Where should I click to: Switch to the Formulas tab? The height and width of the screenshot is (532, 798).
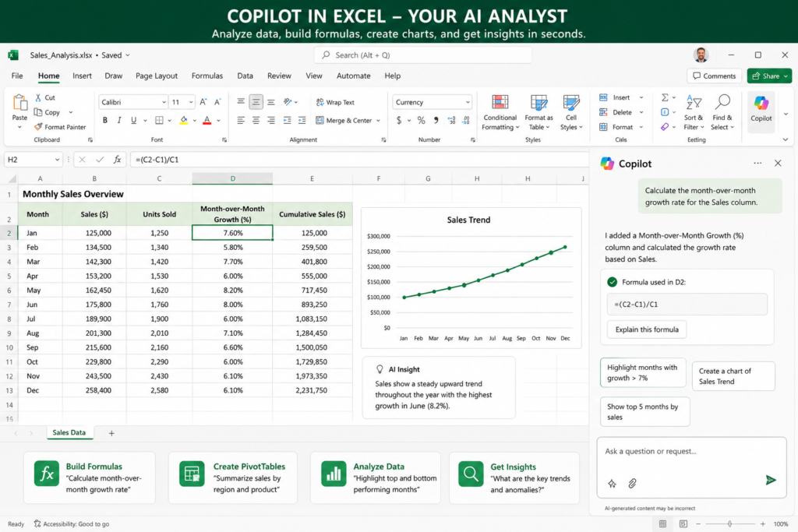click(207, 76)
